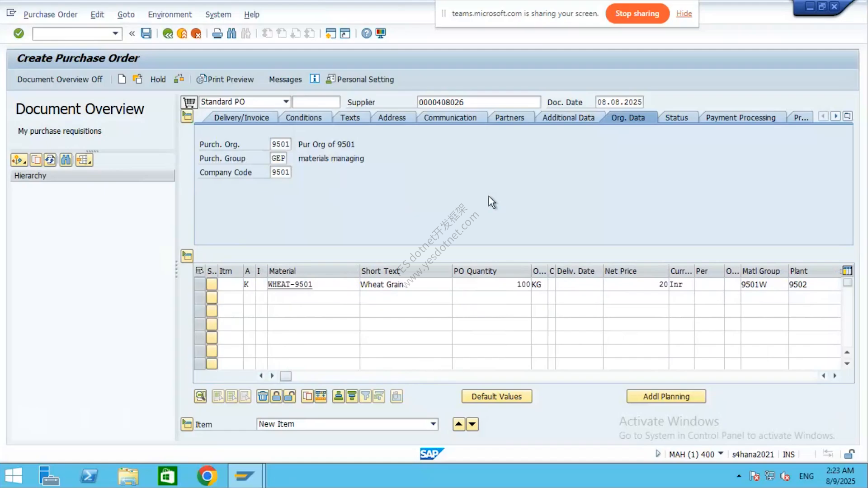Click the Find binoculars icon in the toolbar
Image resolution: width=868 pixels, height=488 pixels.
231,33
